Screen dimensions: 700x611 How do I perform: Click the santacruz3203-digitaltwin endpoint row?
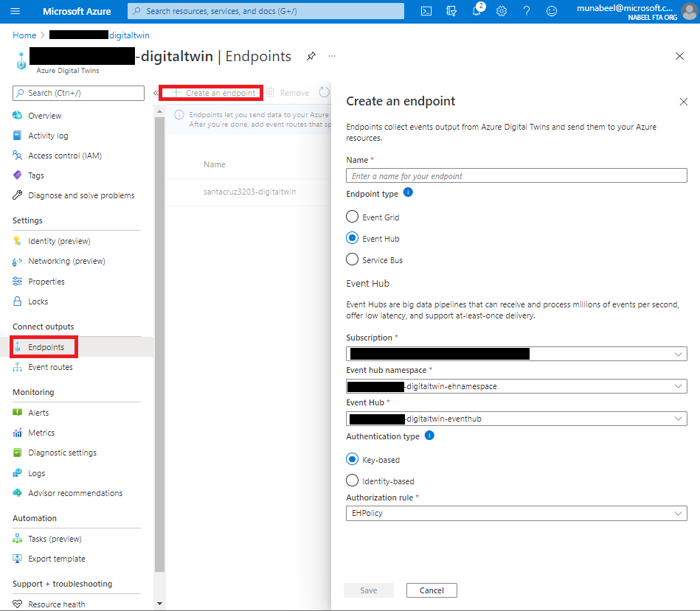click(x=249, y=192)
